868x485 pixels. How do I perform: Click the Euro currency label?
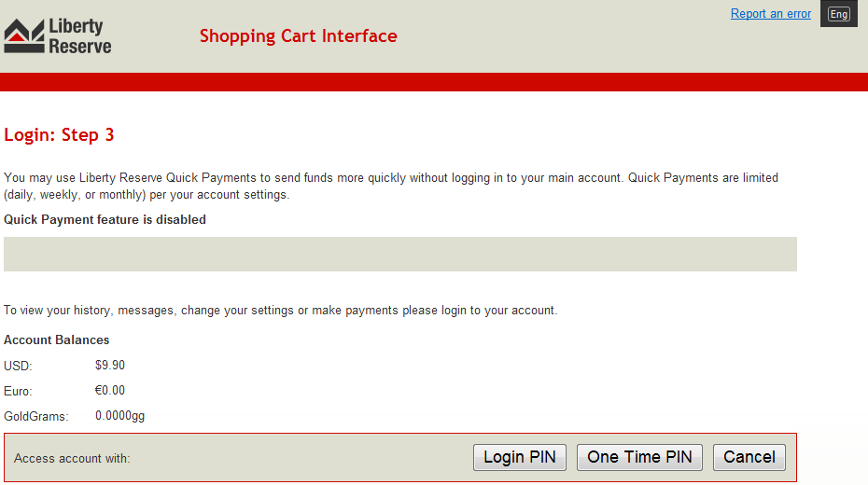point(18,392)
